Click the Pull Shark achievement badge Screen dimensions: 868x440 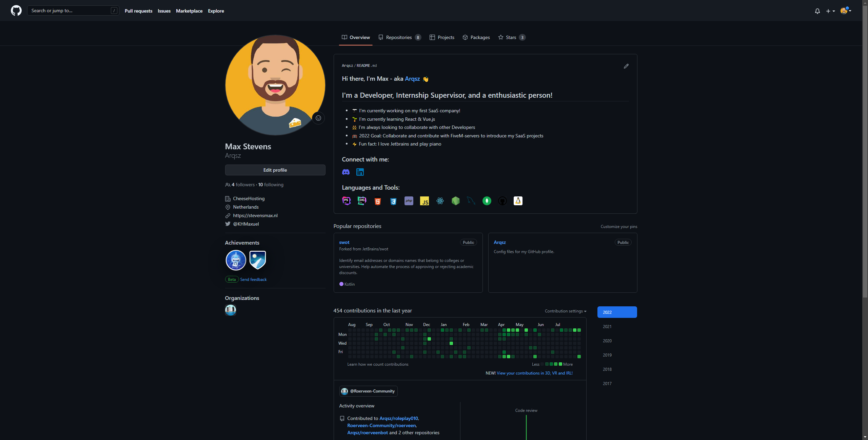click(236, 260)
